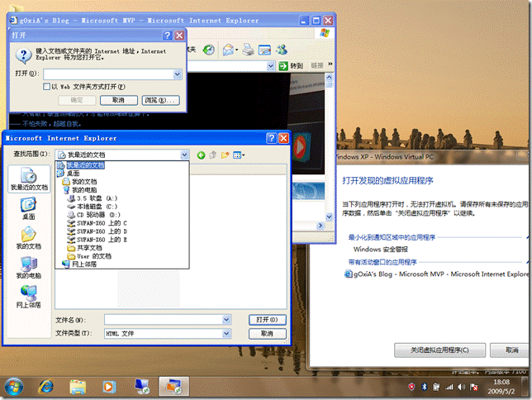Click the IE History toolbar icon
532x400 pixels.
tap(208, 50)
